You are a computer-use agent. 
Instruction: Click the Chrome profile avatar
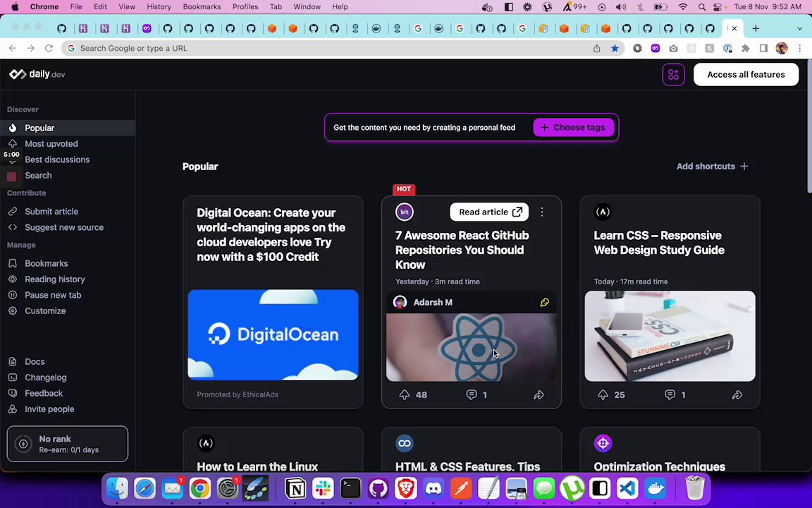[782, 48]
